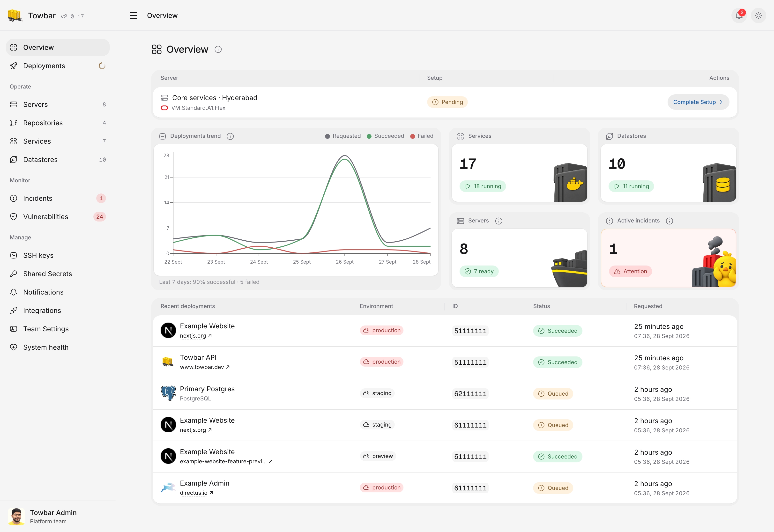The width and height of the screenshot is (774, 532).
Task: Click the Example Admin rabbit icon
Action: click(168, 488)
